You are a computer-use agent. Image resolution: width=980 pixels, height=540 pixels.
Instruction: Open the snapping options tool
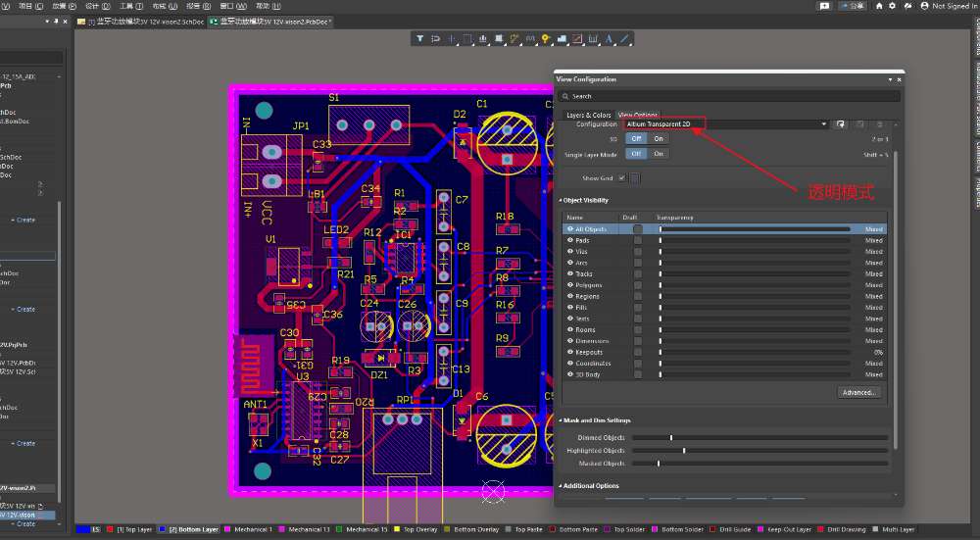click(x=436, y=39)
